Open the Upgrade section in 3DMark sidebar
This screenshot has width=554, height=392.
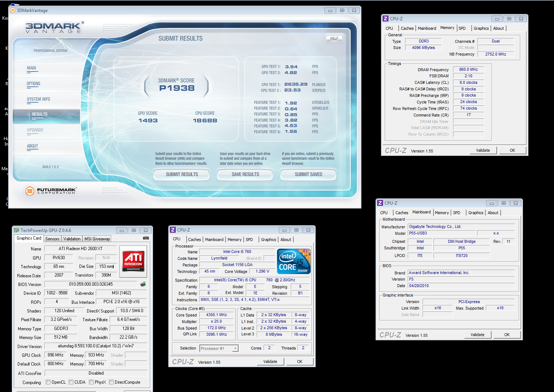tap(46, 131)
